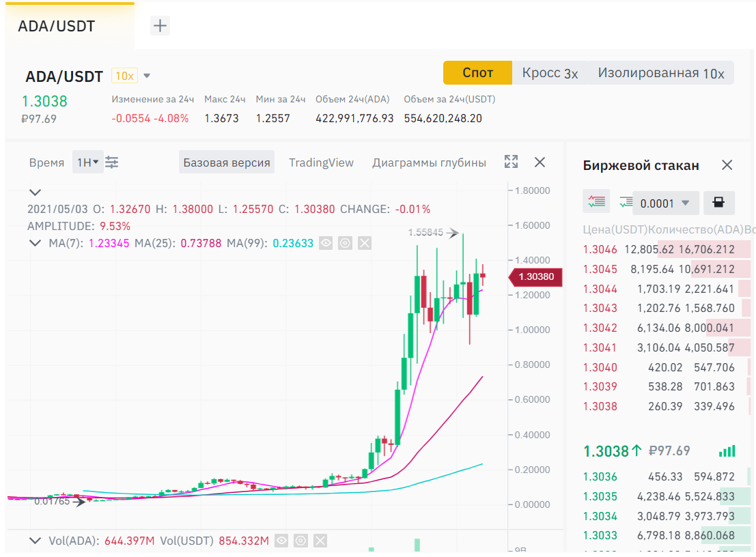Image resolution: width=756 pixels, height=557 pixels.
Task: Expand the ADA/USDT pair selector arrow
Action: [147, 76]
